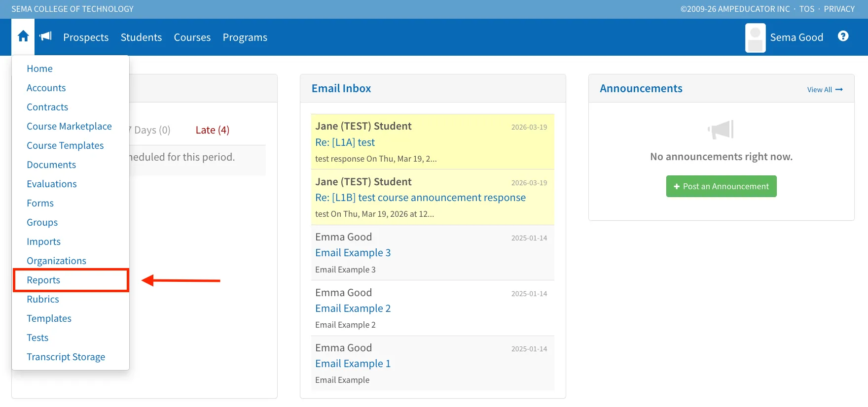
Task: Select Transcript Storage menu item
Action: coord(66,357)
